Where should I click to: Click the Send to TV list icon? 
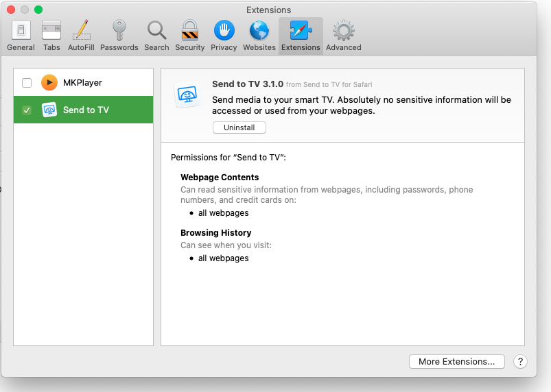tap(49, 110)
